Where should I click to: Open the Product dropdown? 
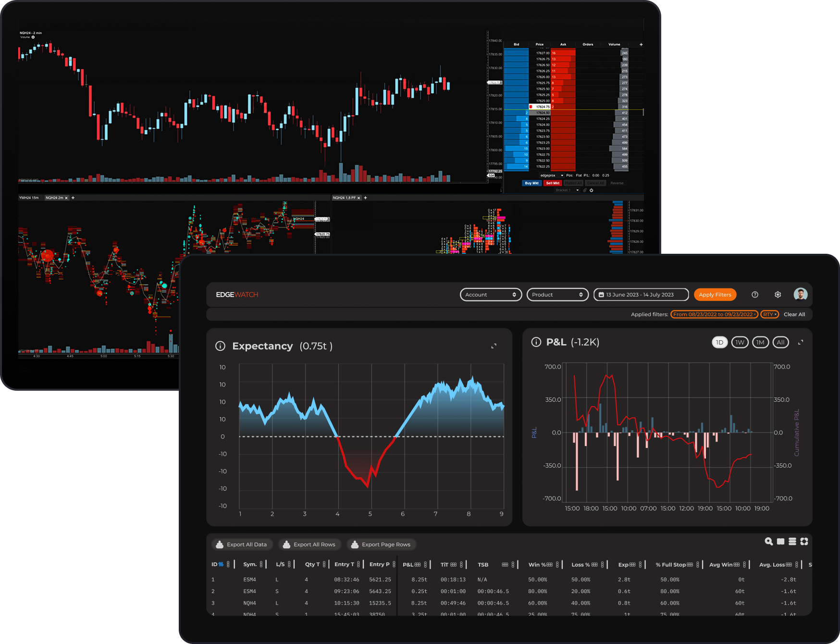click(557, 295)
